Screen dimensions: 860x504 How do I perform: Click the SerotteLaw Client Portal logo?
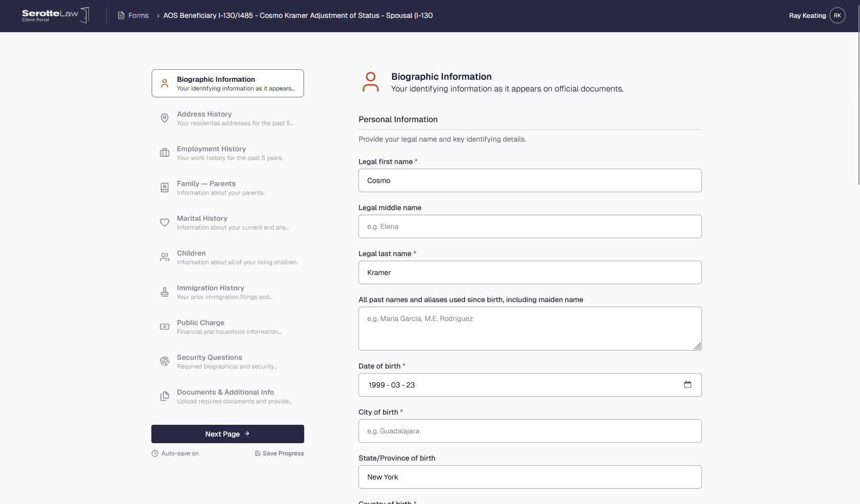(55, 15)
